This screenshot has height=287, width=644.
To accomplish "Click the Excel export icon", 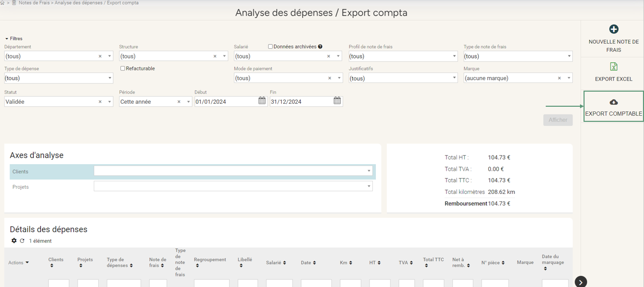I will 613,66.
